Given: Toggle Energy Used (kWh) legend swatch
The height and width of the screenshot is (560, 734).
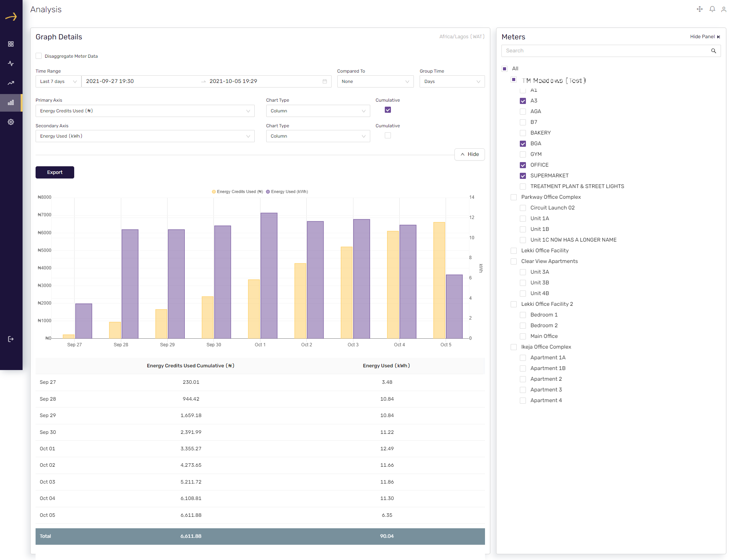Looking at the screenshot, I should [x=268, y=192].
